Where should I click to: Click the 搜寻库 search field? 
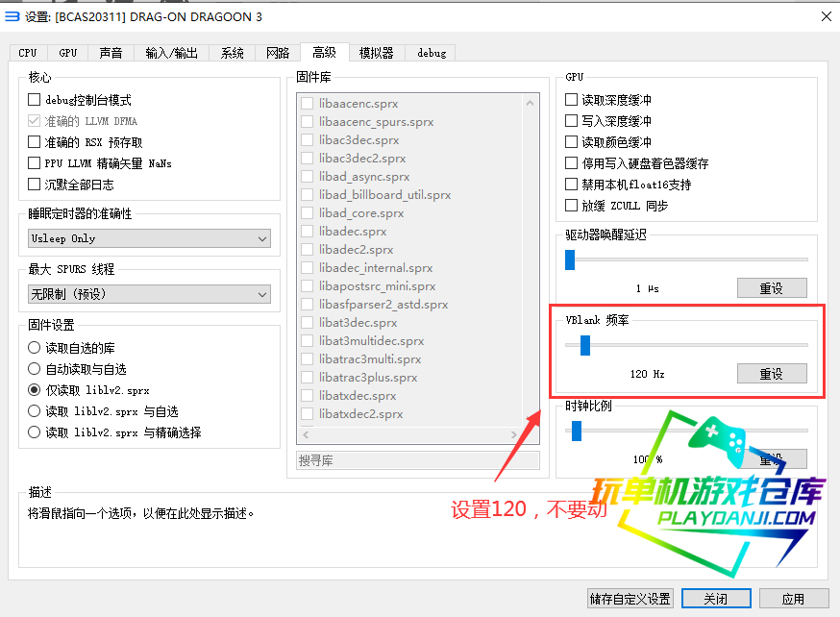coord(418,461)
